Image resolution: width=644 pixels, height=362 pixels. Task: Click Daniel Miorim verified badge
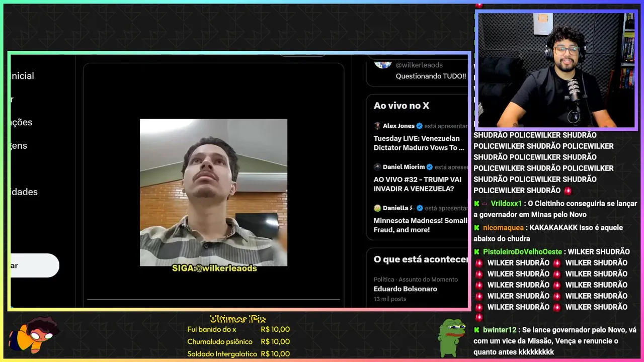430,167
